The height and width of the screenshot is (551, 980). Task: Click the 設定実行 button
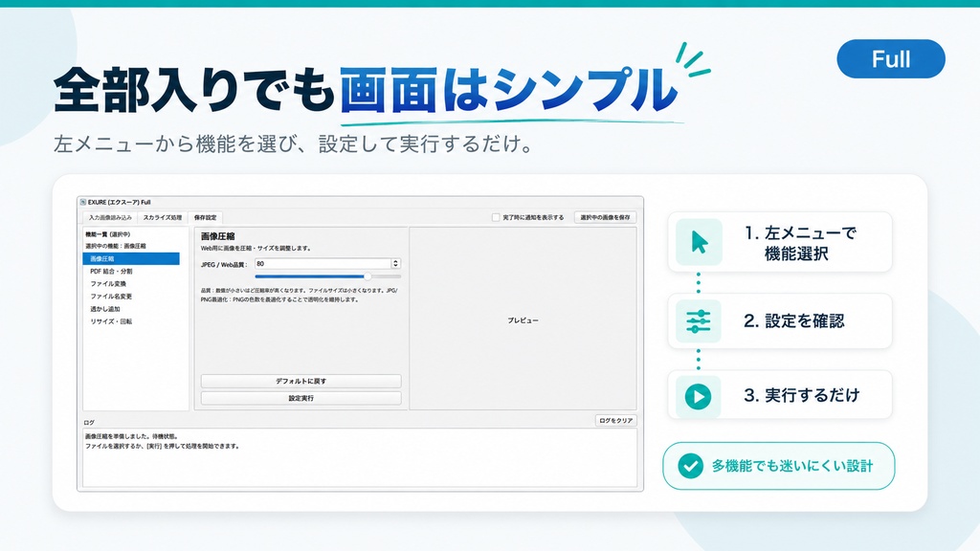pyautogui.click(x=301, y=398)
